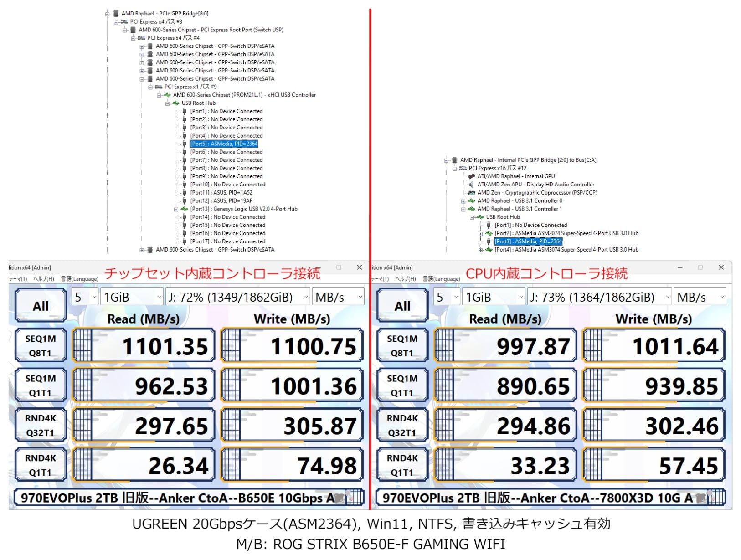Image resolution: width=741 pixels, height=560 pixels.
Task: Click the 1101.35 sequential read result
Action: point(143,346)
